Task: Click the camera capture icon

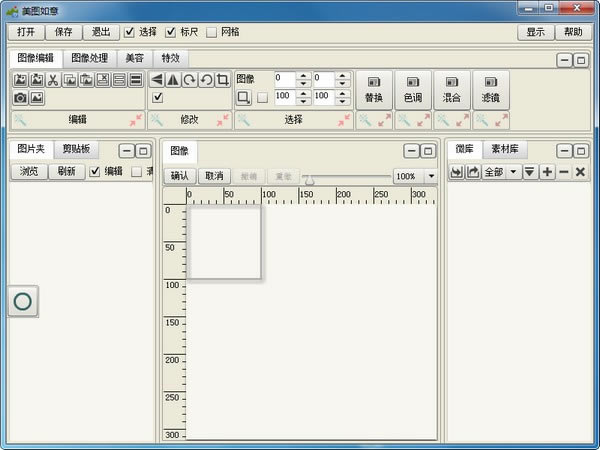Action: [20, 98]
